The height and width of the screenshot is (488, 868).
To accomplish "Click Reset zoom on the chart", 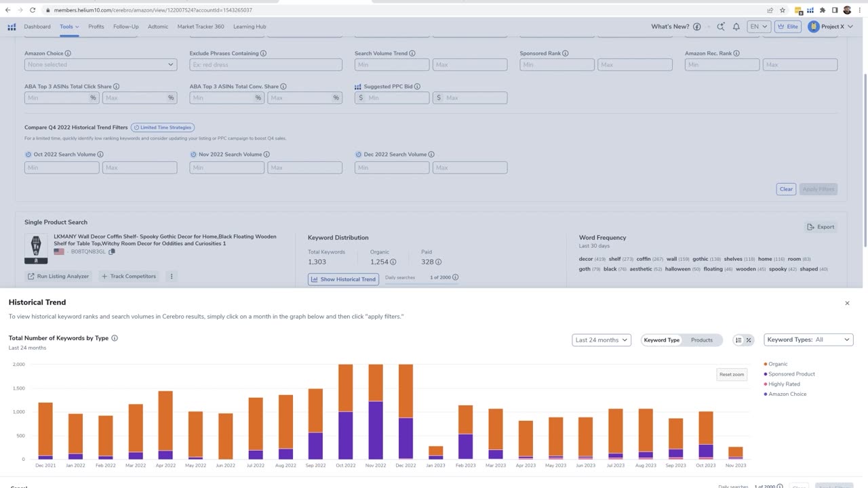I will point(732,375).
